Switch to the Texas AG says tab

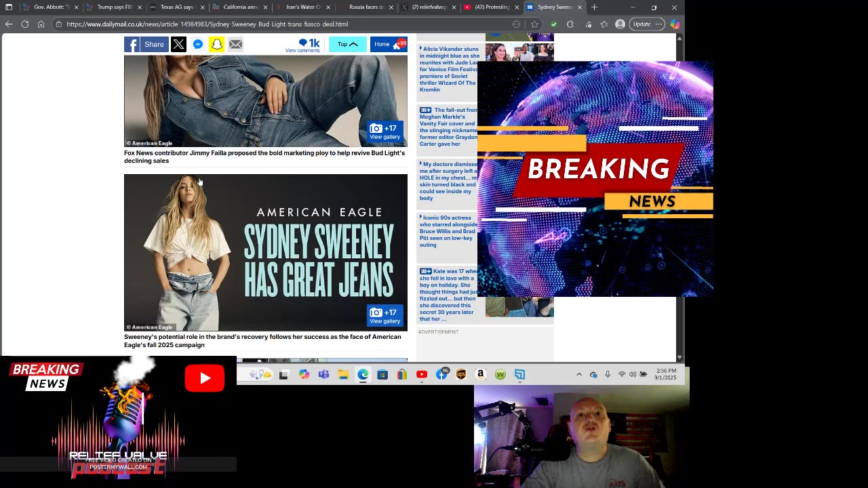[176, 7]
